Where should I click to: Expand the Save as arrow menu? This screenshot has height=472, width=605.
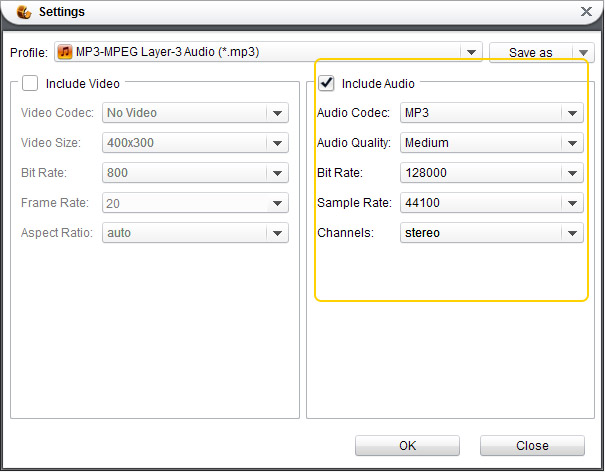[x=583, y=52]
